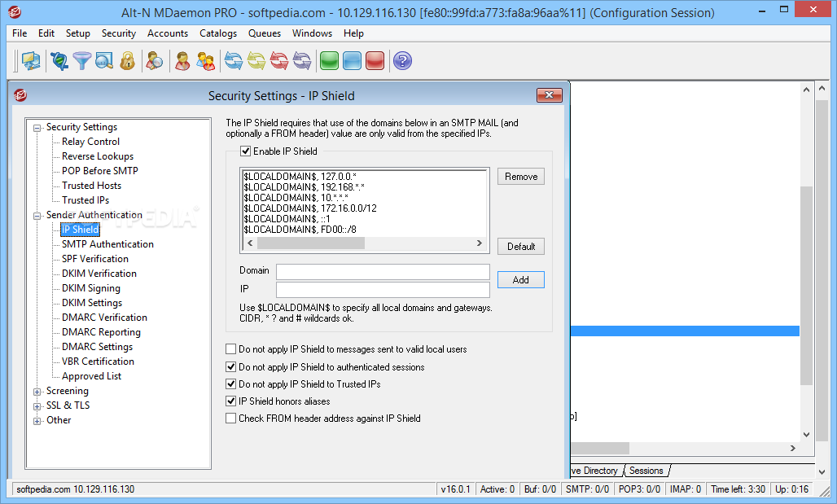The width and height of the screenshot is (837, 504).
Task: Click the red square toolbar button
Action: point(375,61)
